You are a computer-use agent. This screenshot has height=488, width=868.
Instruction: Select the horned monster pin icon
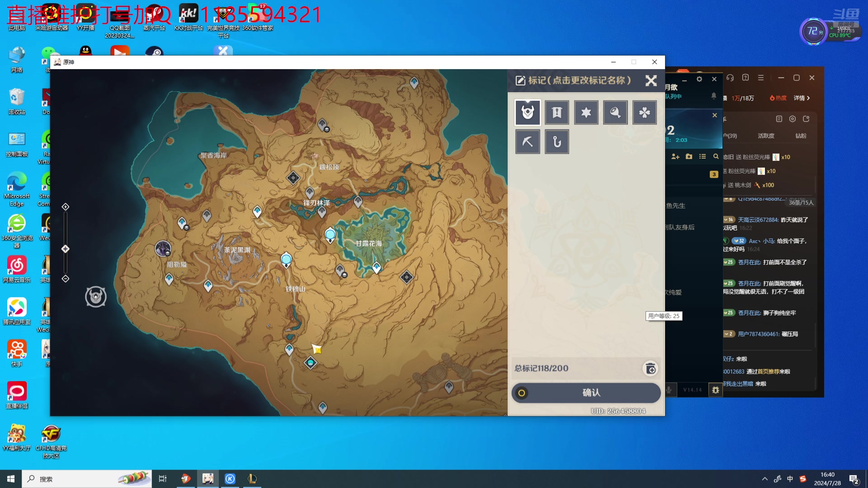tap(528, 113)
